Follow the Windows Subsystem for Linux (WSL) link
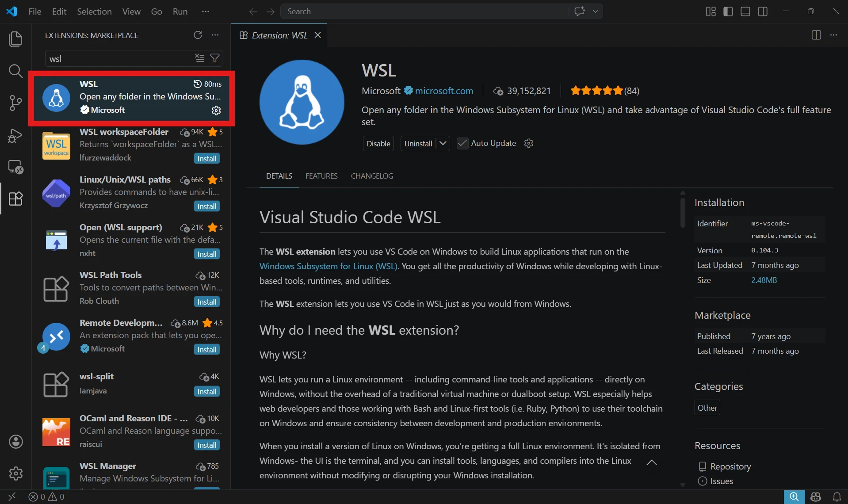Image resolution: width=848 pixels, height=504 pixels. 329,266
